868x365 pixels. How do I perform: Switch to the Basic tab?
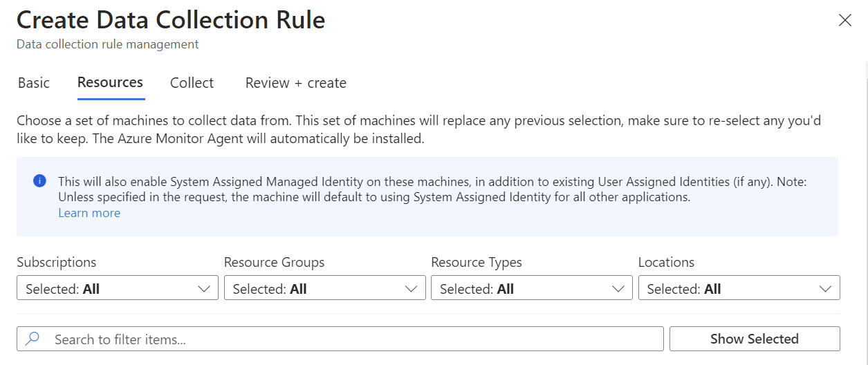point(34,83)
